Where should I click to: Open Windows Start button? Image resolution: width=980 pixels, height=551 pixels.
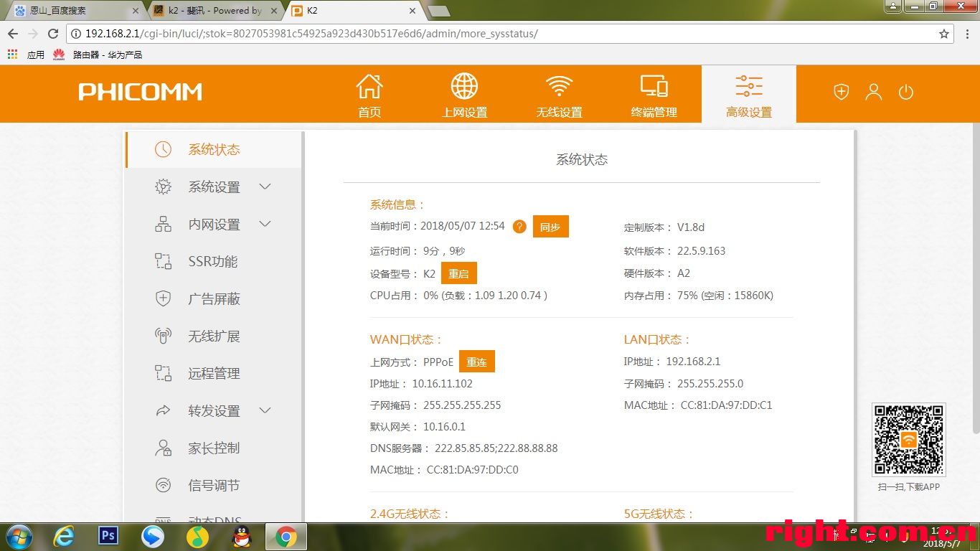tap(18, 536)
